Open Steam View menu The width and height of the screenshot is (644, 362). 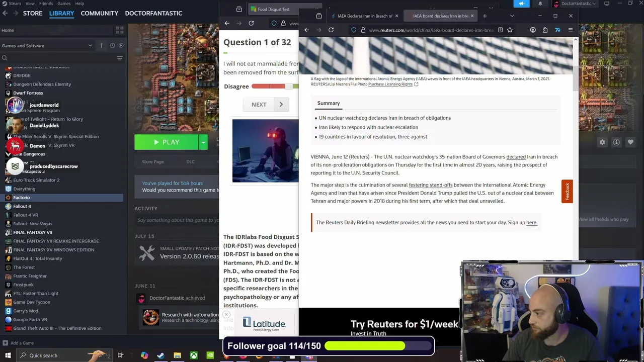(x=30, y=4)
